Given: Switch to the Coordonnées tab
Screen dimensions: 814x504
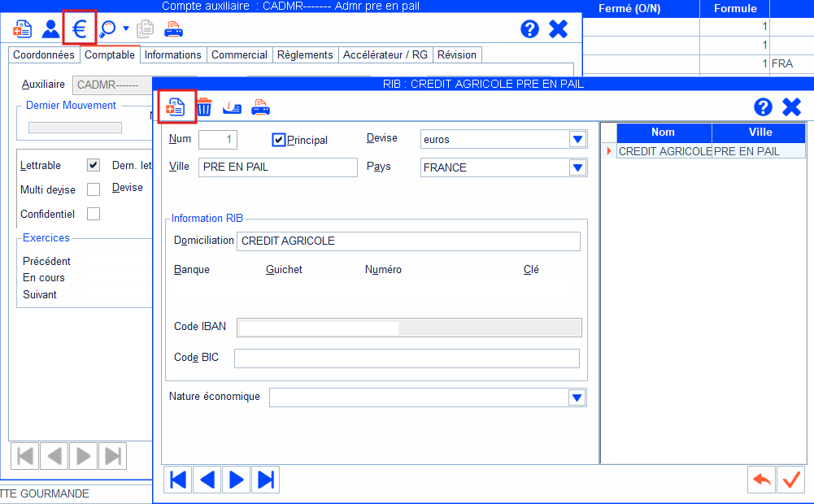Looking at the screenshot, I should (x=44, y=54).
